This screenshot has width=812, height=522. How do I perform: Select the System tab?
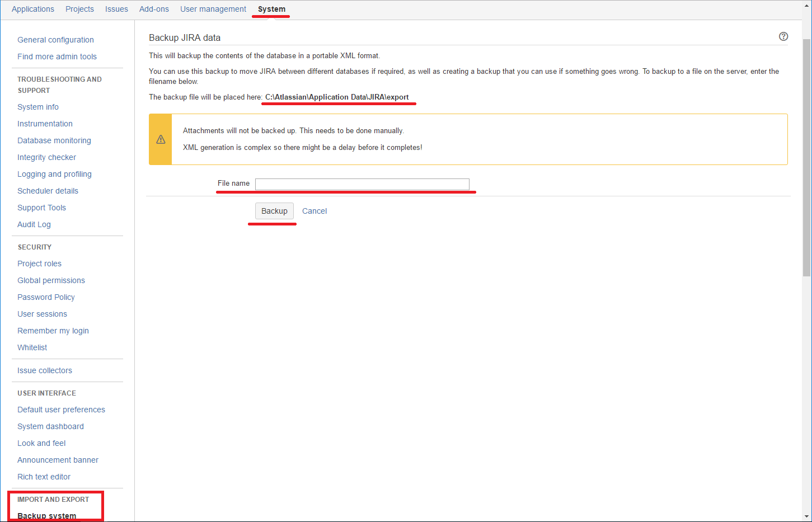[x=271, y=9]
